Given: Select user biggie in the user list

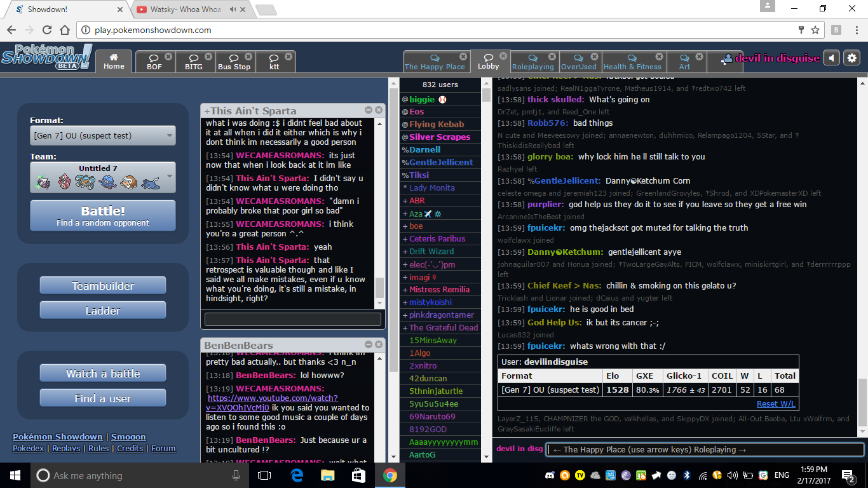Looking at the screenshot, I should (440, 99).
